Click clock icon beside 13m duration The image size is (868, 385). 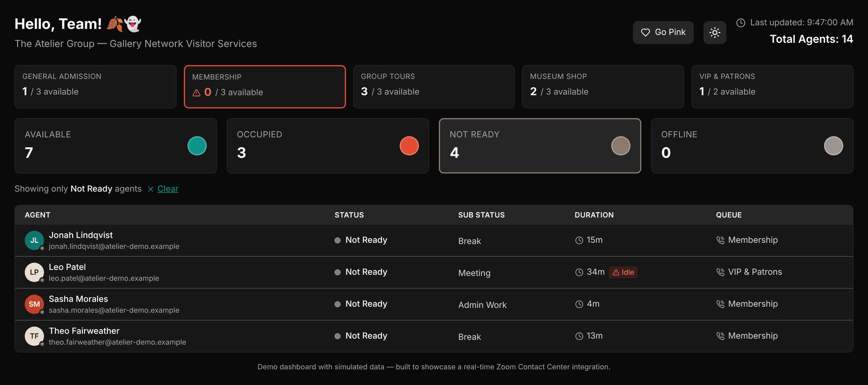click(579, 336)
